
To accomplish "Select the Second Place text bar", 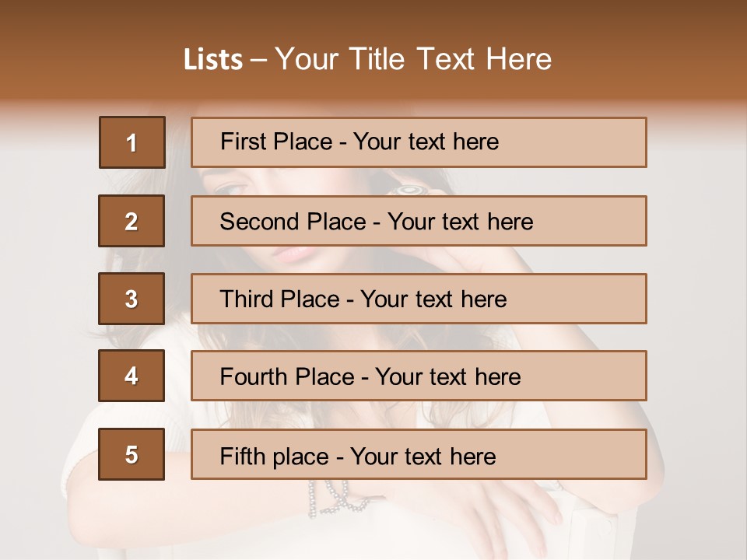I will pos(419,221).
